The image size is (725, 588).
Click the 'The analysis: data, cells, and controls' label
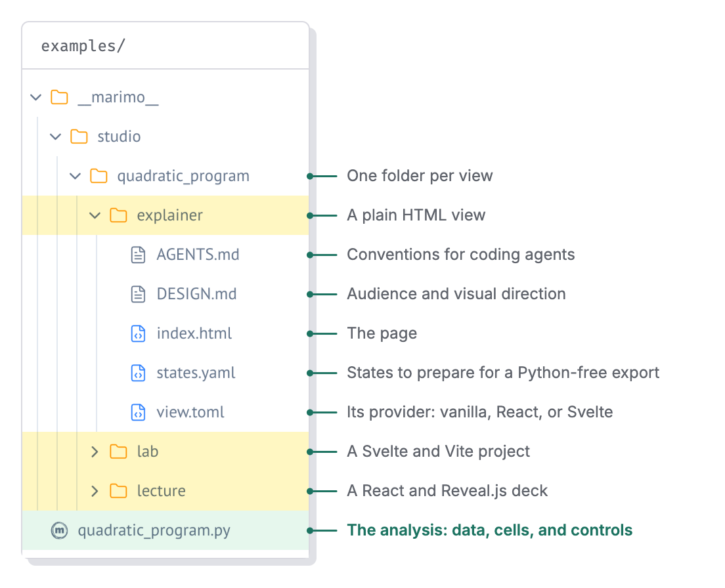click(490, 530)
